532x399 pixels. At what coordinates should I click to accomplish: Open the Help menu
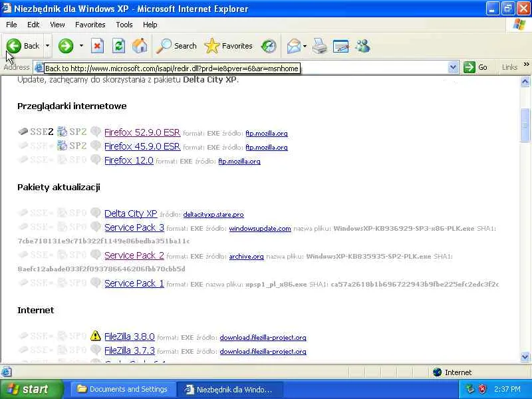(150, 25)
